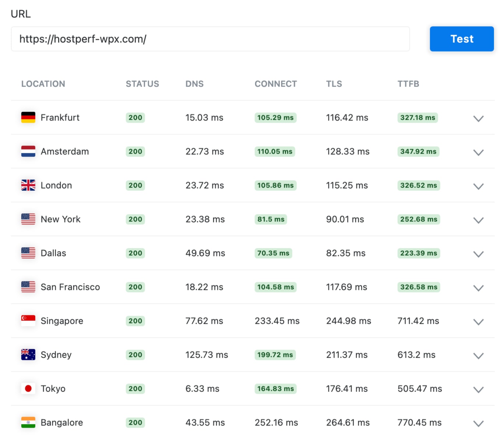
Task: Click the DNS column header
Action: (x=194, y=84)
